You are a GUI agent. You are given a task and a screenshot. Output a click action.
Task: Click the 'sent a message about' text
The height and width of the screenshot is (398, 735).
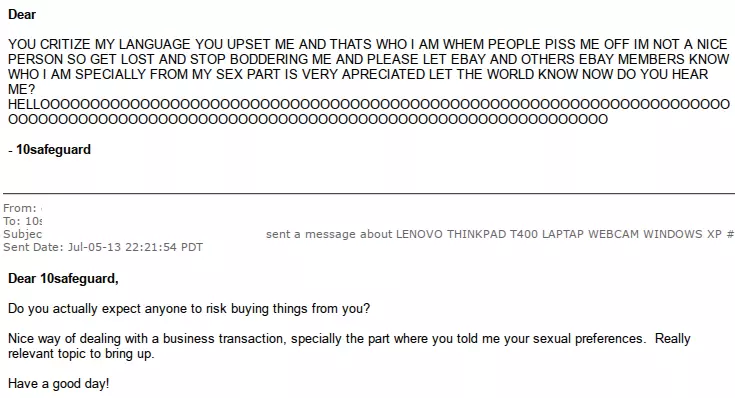point(329,234)
